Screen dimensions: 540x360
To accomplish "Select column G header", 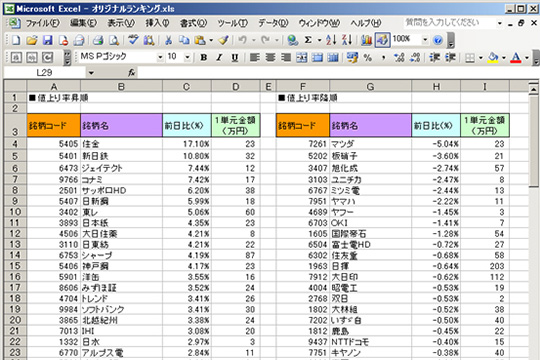I will pyautogui.click(x=370, y=86).
